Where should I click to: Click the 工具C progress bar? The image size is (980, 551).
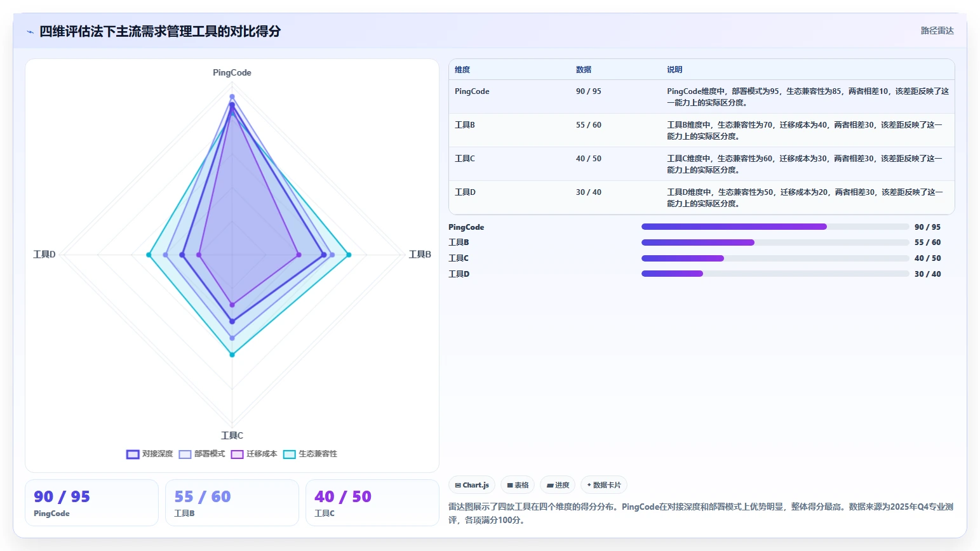click(x=775, y=258)
